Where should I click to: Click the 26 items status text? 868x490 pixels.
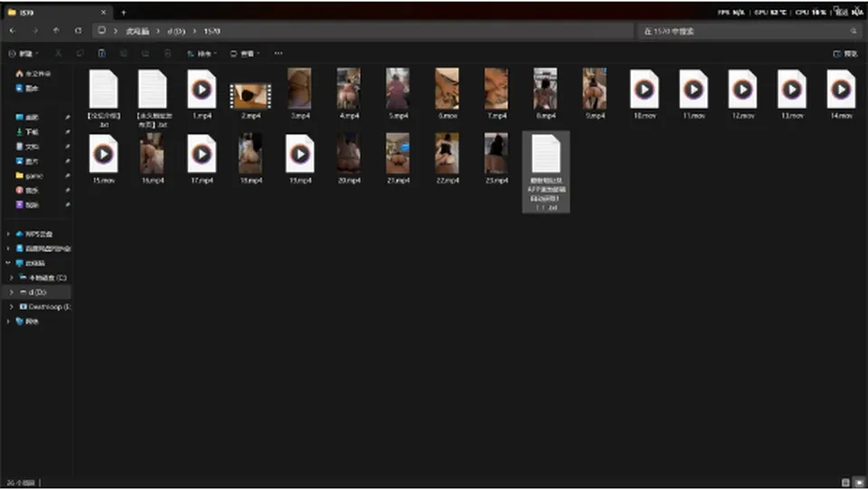pos(21,483)
